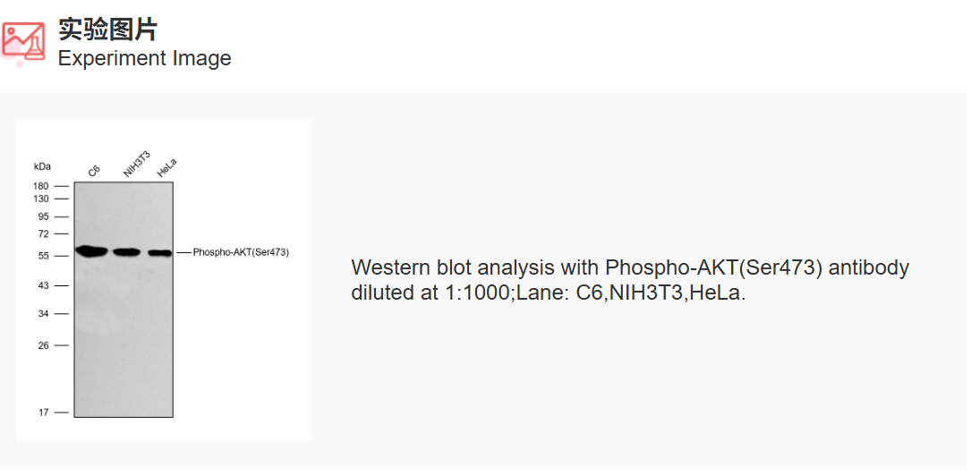Click the 实验图片 heading

point(107,30)
